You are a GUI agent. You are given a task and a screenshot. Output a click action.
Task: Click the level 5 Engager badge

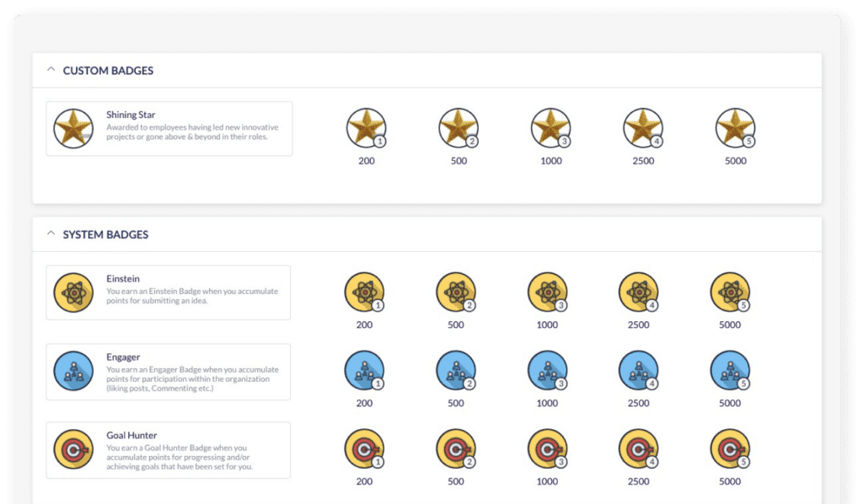pyautogui.click(x=730, y=371)
